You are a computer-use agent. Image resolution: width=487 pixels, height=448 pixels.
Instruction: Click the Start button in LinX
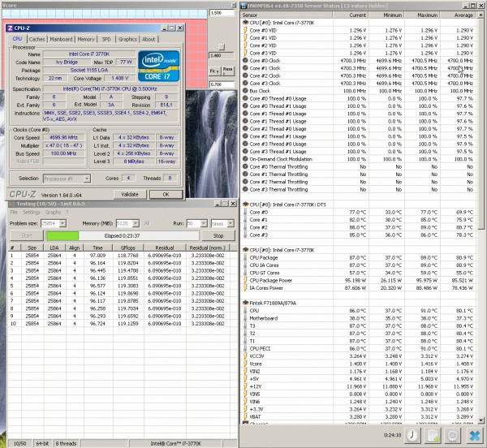click(x=27, y=235)
